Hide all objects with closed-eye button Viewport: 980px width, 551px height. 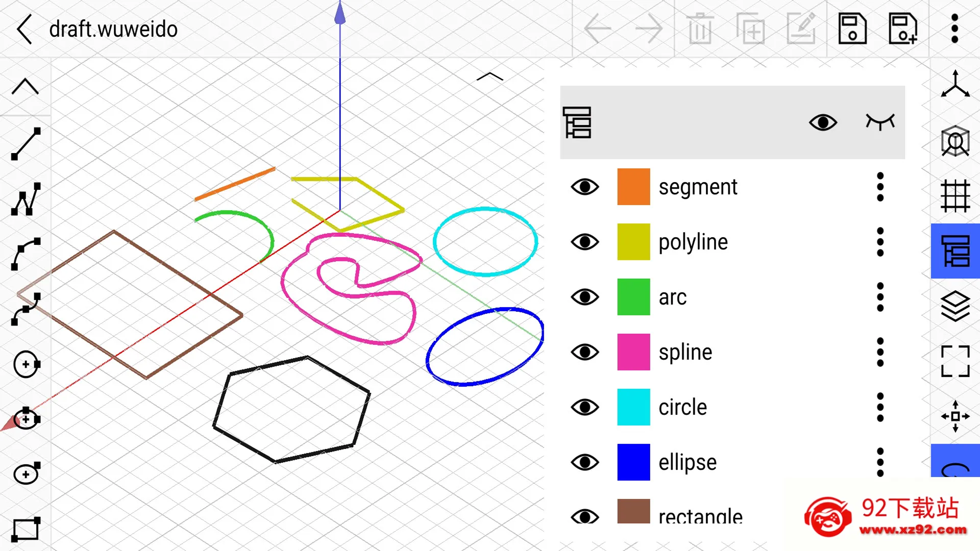[880, 122]
